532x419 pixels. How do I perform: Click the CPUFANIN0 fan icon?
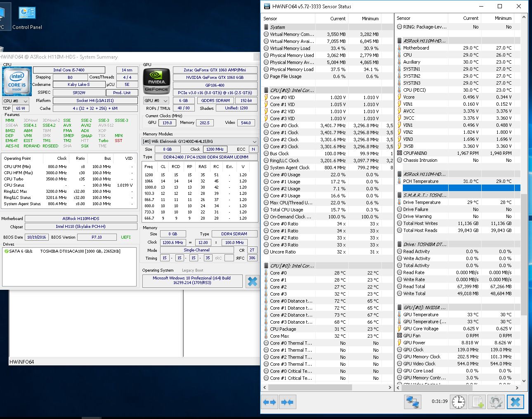click(400, 153)
